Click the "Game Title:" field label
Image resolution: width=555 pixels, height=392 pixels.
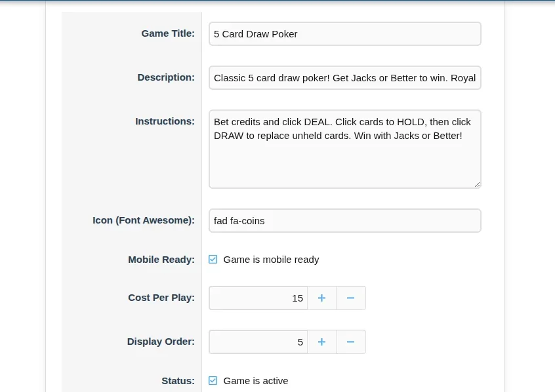click(168, 33)
